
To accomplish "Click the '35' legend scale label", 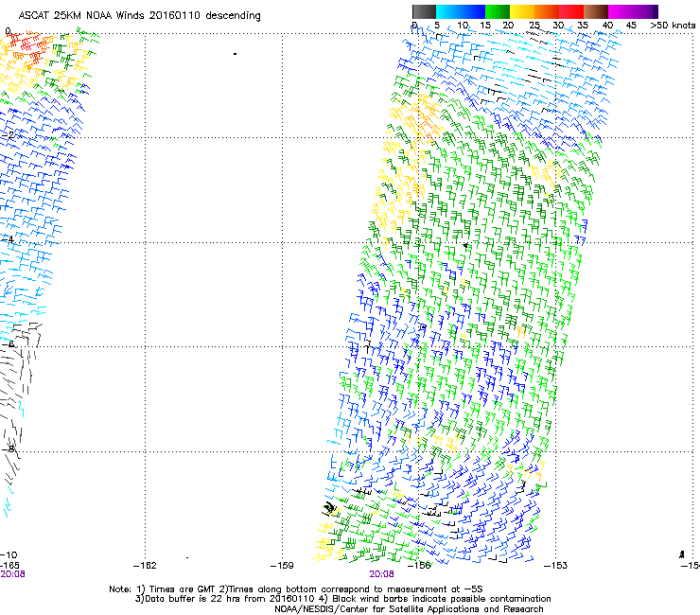I will [583, 26].
